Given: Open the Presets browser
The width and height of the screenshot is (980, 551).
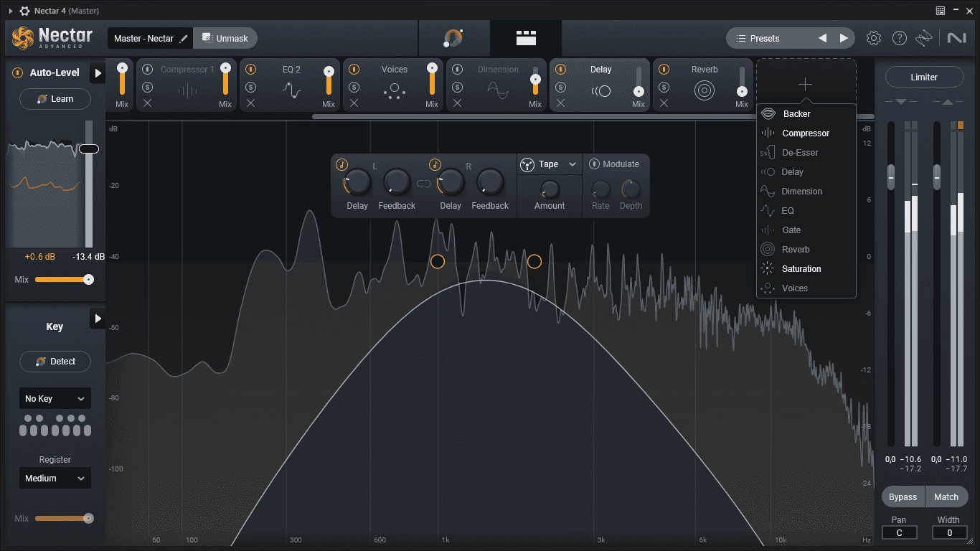Looking at the screenshot, I should tap(765, 38).
